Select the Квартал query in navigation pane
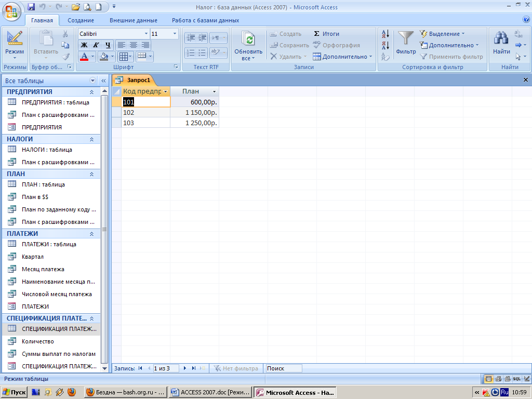This screenshot has width=532, height=399. click(x=51, y=257)
